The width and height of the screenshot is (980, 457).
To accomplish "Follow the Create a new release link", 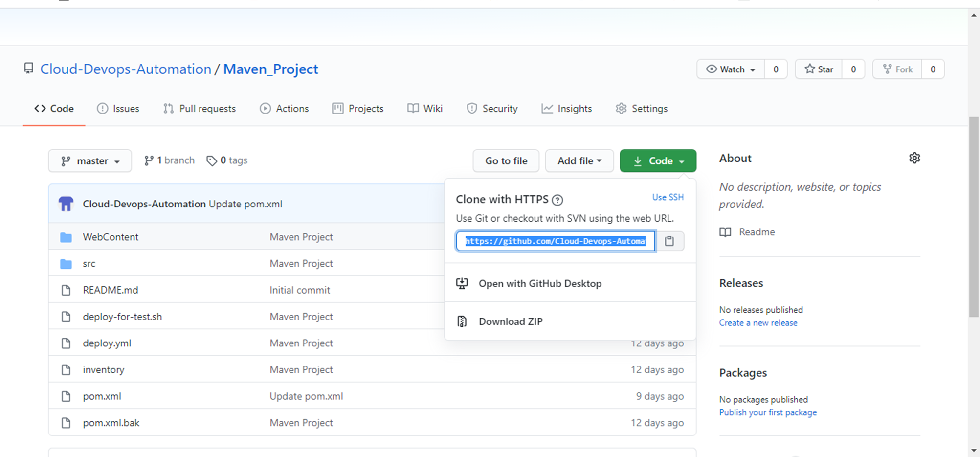I will pyautogui.click(x=758, y=322).
